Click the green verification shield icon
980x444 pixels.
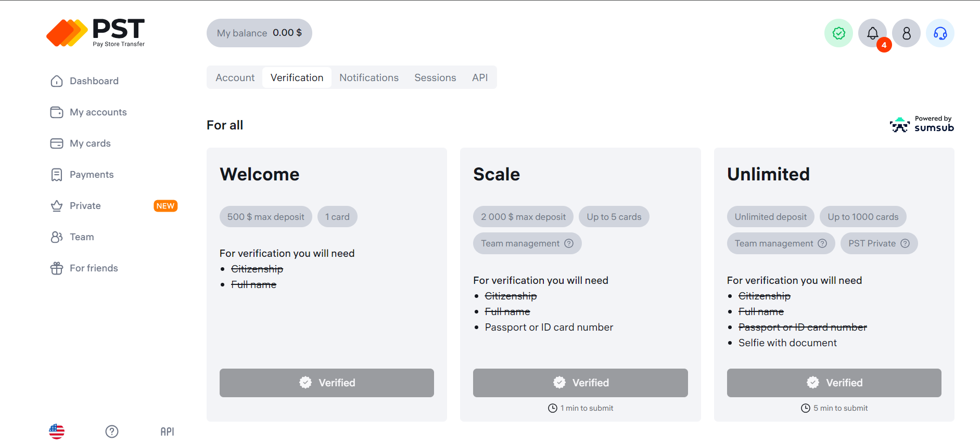[x=838, y=33]
